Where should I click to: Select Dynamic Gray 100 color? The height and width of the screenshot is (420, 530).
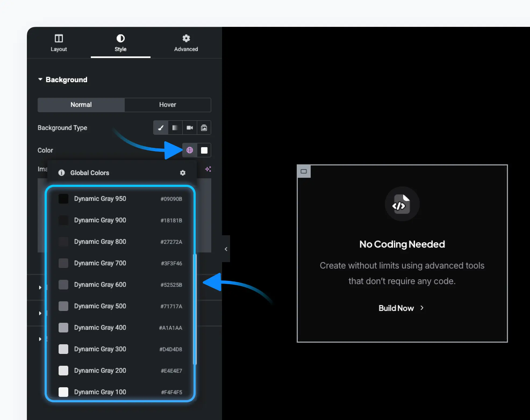tap(120, 392)
